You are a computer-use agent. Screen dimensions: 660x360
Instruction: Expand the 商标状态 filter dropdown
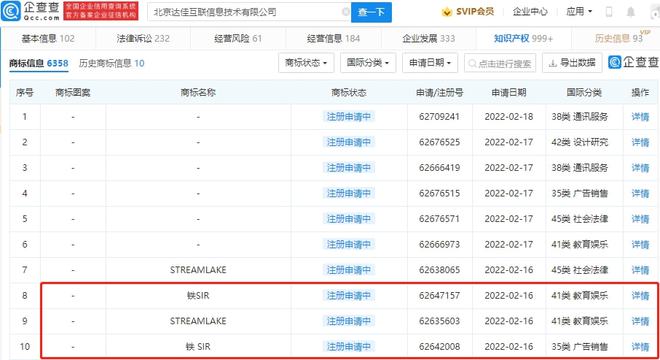coord(306,63)
